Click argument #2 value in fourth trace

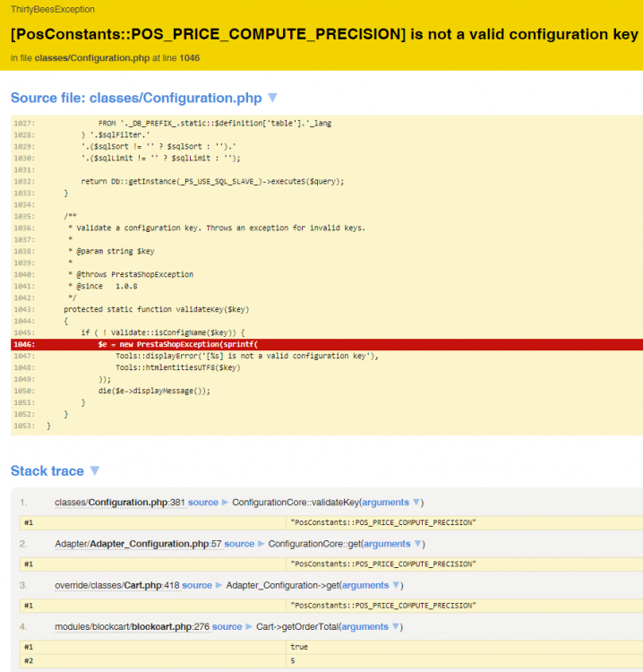pos(293,660)
